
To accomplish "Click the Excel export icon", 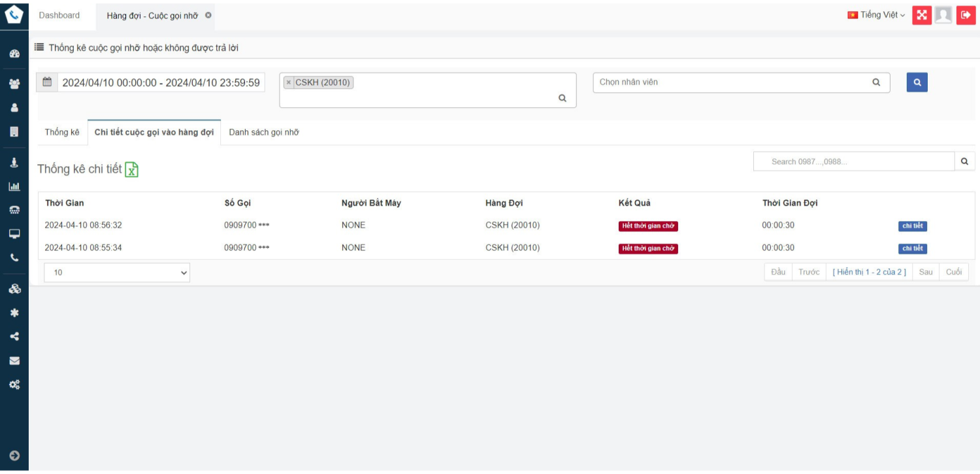I will pyautogui.click(x=131, y=170).
